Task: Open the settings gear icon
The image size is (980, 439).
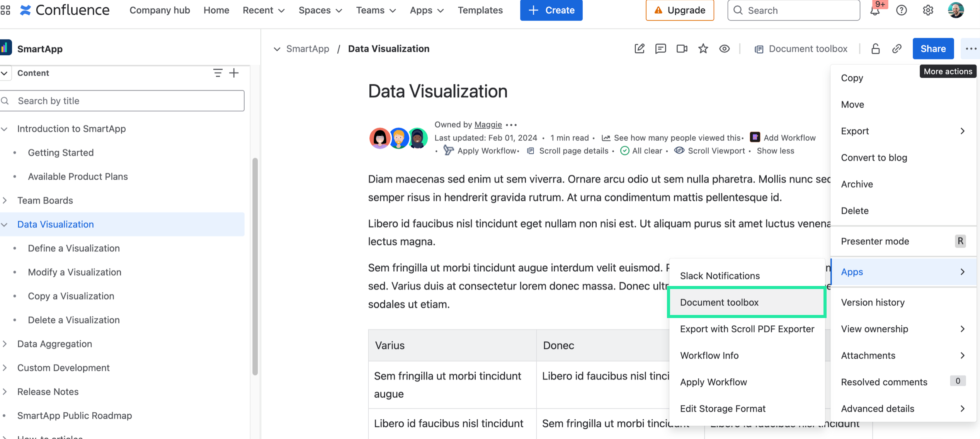Action: coord(928,10)
